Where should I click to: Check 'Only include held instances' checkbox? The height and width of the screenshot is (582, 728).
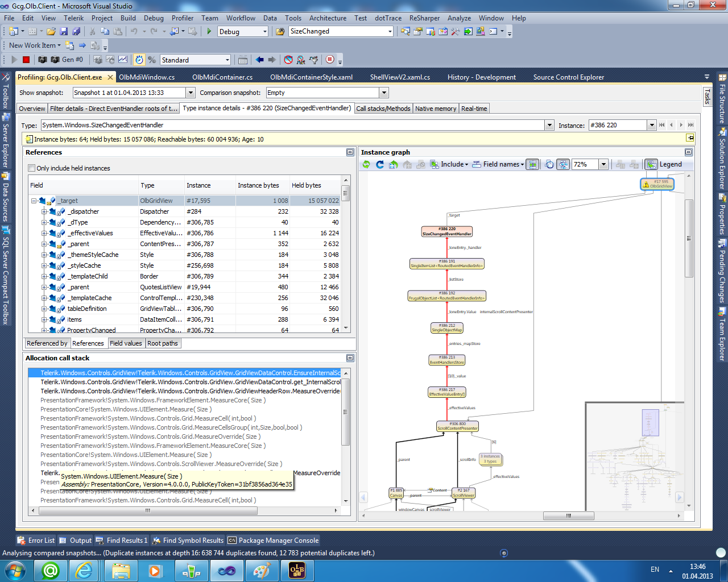coord(32,168)
